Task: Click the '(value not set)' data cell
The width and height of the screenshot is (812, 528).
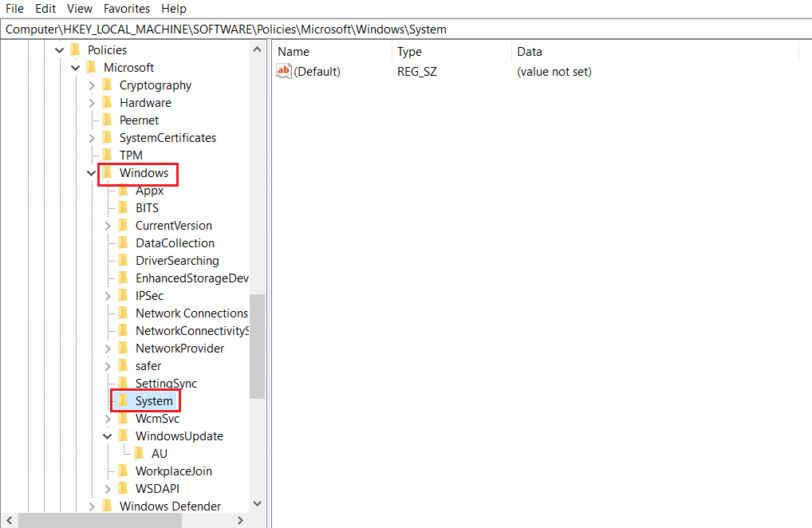Action: 554,72
